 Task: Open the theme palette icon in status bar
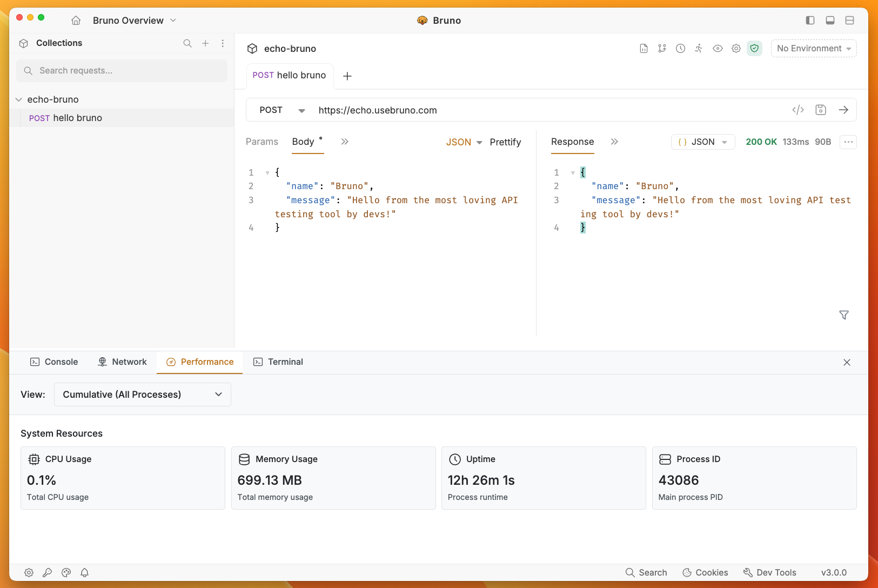[x=66, y=572]
